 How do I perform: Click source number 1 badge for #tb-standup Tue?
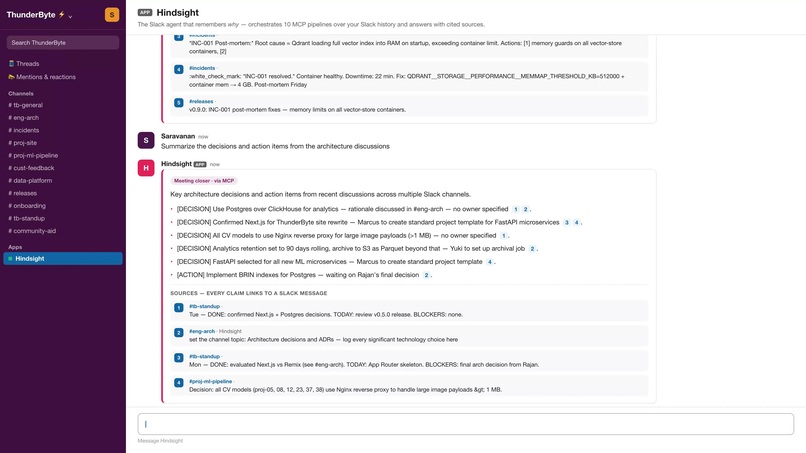[178, 307]
